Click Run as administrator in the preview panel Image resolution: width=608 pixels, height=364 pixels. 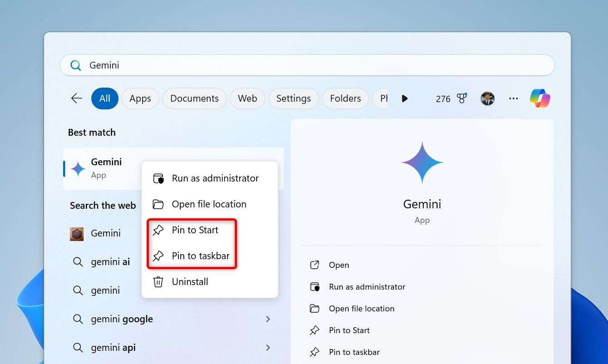click(x=367, y=286)
